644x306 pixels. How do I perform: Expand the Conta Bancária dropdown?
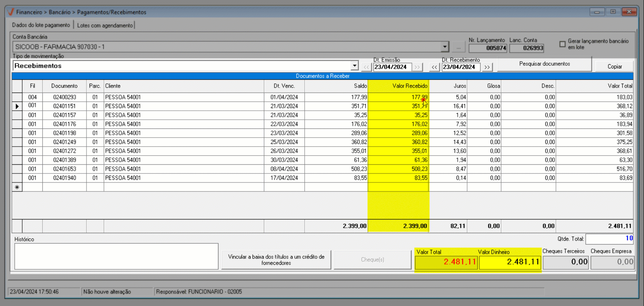point(444,47)
